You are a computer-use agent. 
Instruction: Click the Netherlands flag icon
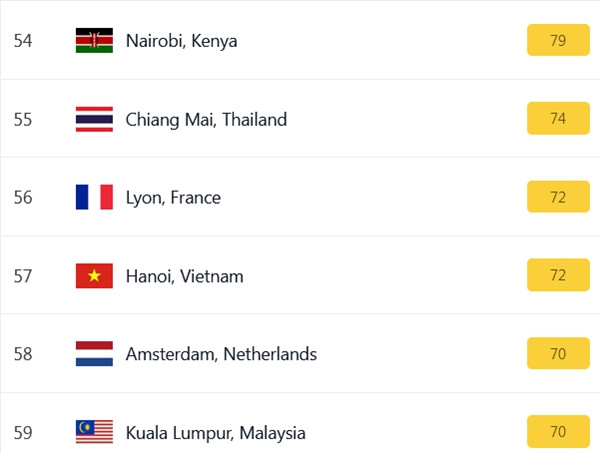(x=94, y=354)
